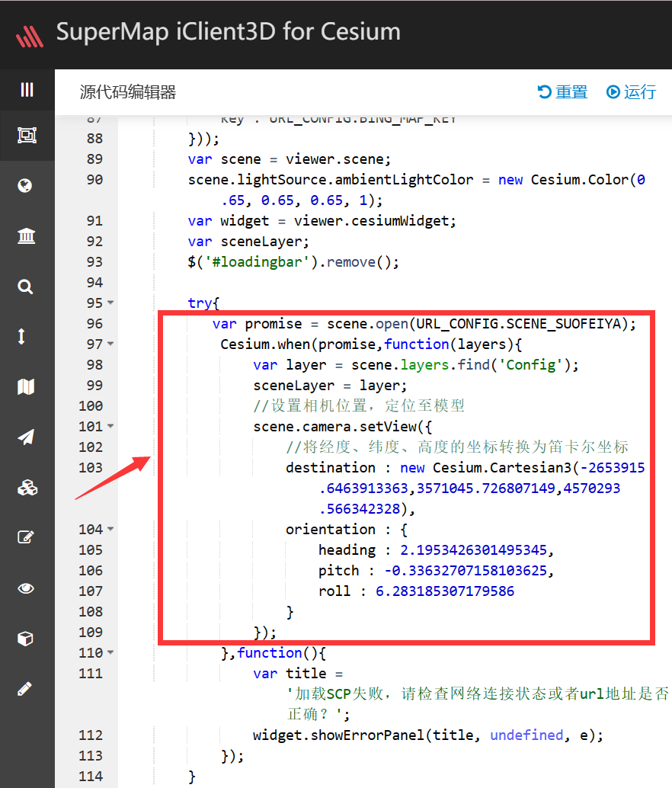Click 'sceneLayer = layer;' on line 99

(x=330, y=386)
